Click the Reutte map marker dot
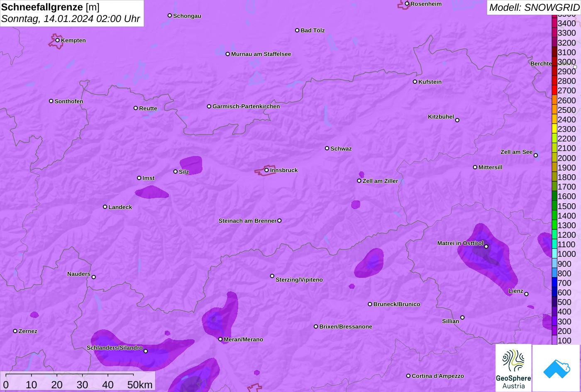The width and height of the screenshot is (581, 392). tap(136, 108)
